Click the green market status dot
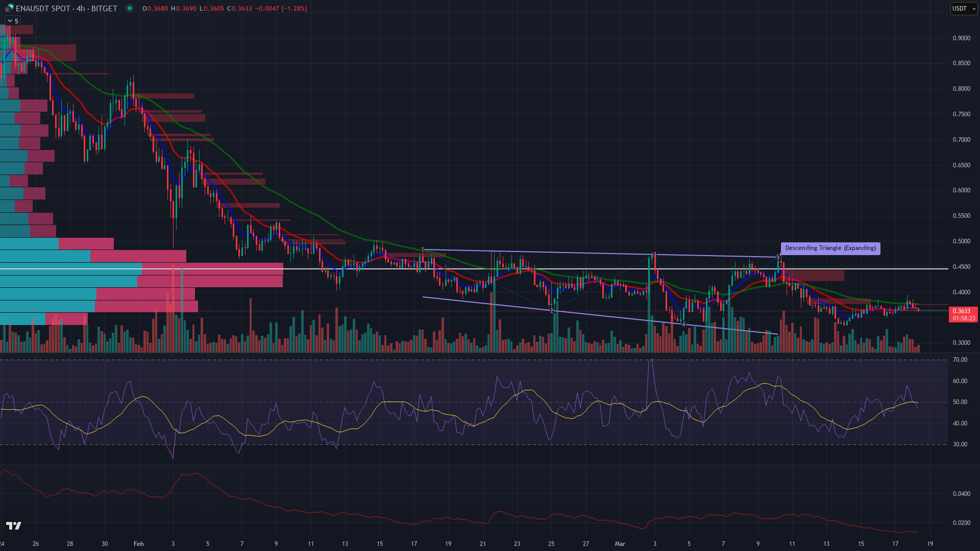The image size is (980, 551). [x=130, y=8]
